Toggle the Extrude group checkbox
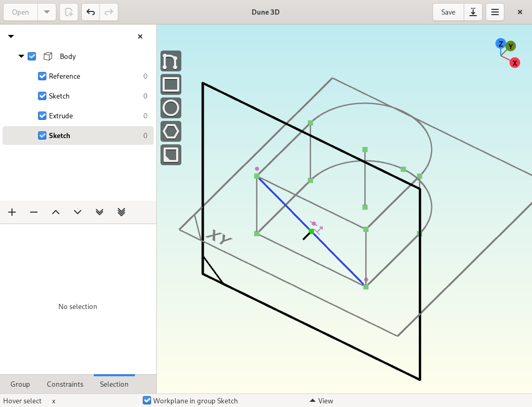Image resolution: width=532 pixels, height=407 pixels. tap(42, 116)
